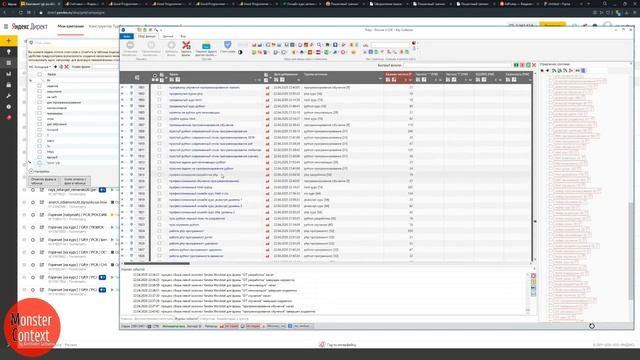Image resolution: width=640 pixels, height=360 pixels.
Task: Open the briefcase library icon in Direct sidebar
Action: point(9,85)
